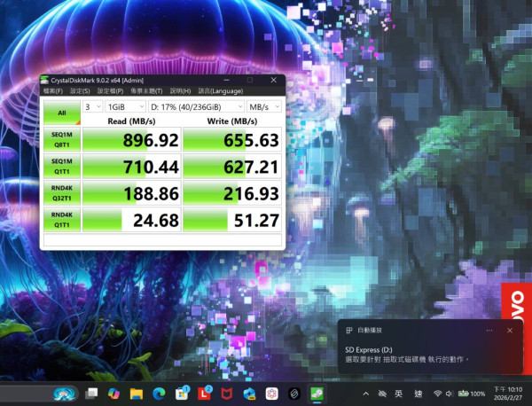This screenshot has height=406, width=532.
Task: Open Windows Copilot from the taskbar
Action: 113,394
